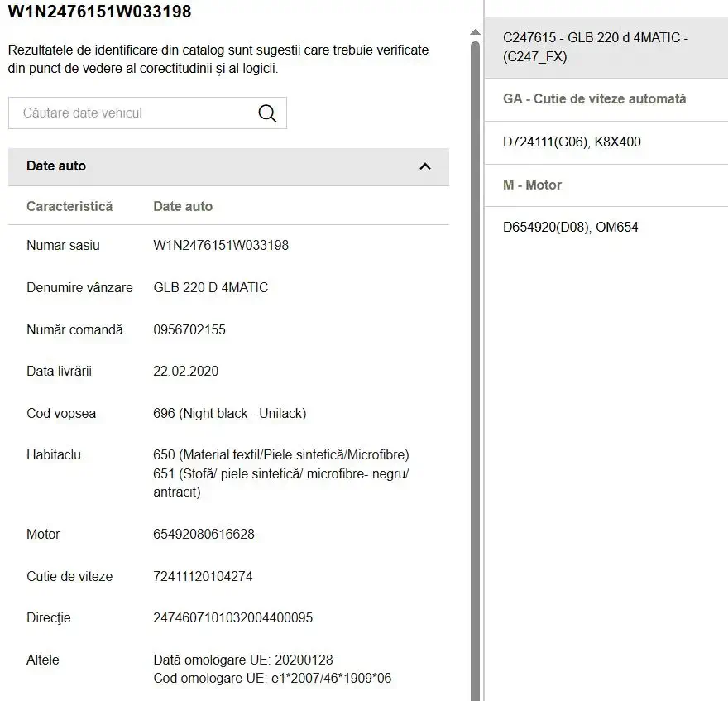Click the Date auto section header title

pos(56,166)
